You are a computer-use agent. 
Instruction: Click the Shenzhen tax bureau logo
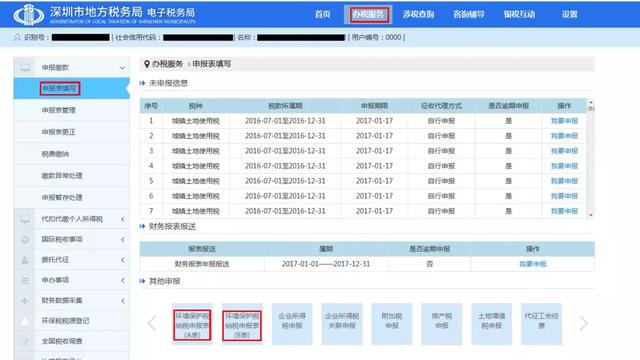[x=28, y=14]
